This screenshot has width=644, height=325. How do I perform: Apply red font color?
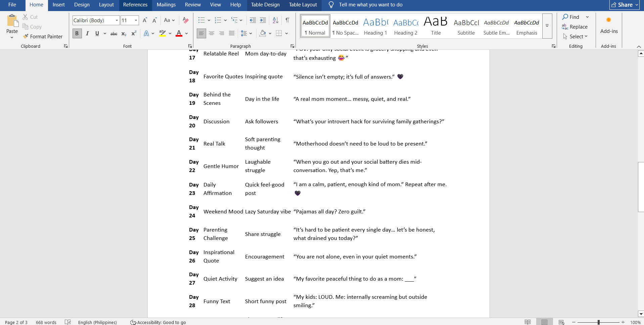pos(179,33)
